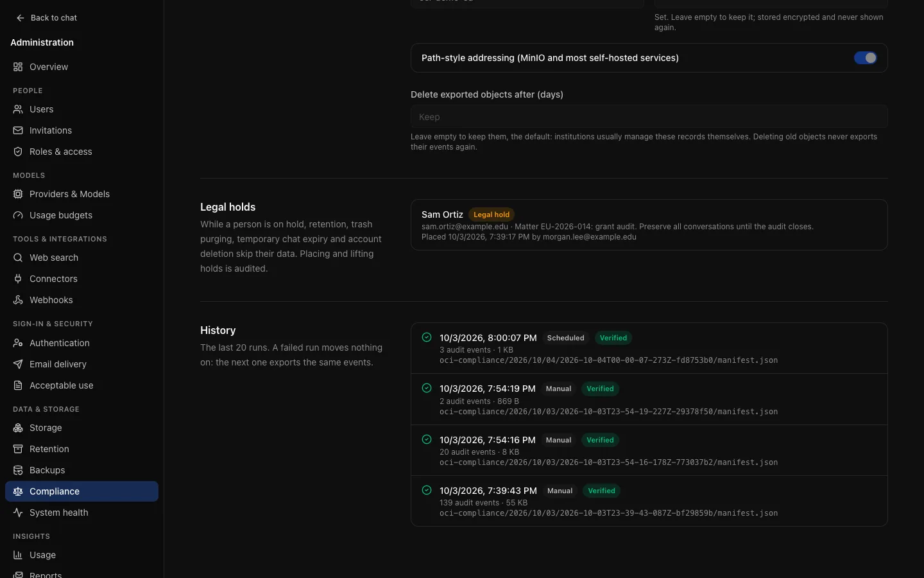Click the Backups database icon
The height and width of the screenshot is (578, 924).
pos(18,470)
